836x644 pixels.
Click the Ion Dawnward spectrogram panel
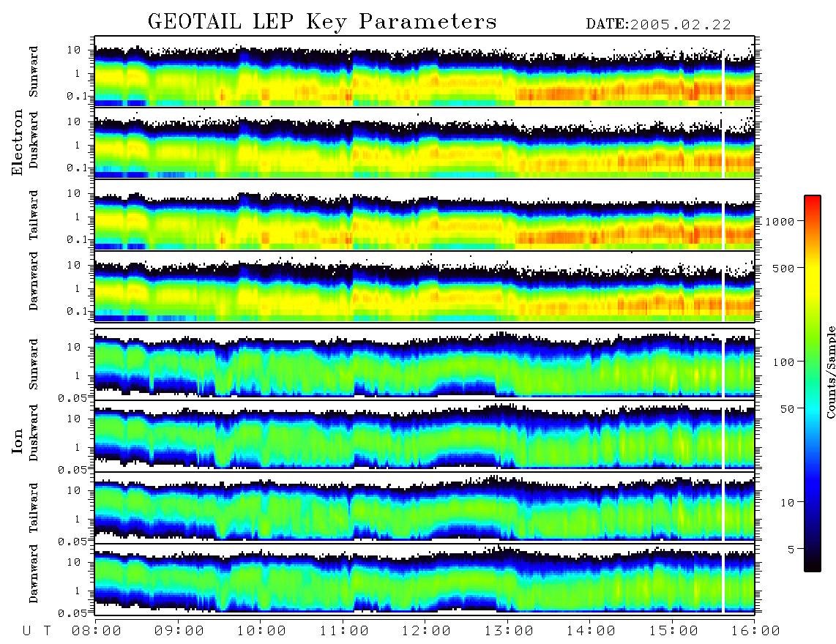tap(425, 578)
